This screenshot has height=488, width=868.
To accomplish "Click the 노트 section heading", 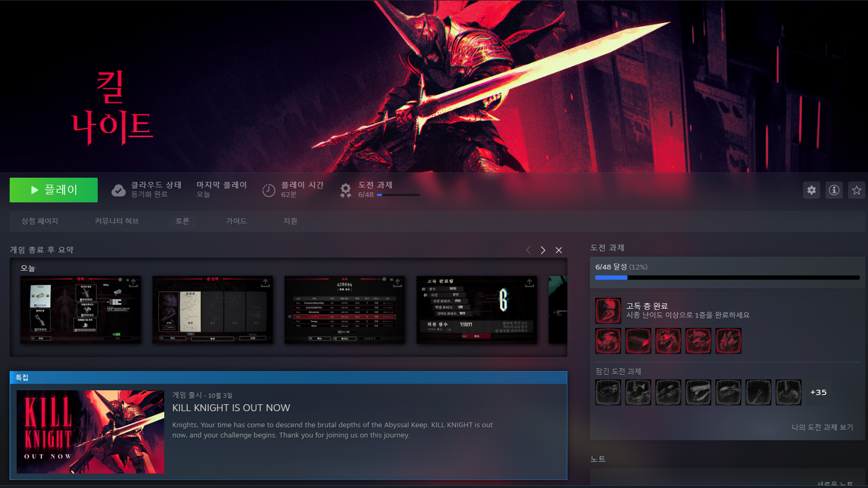I will (598, 459).
